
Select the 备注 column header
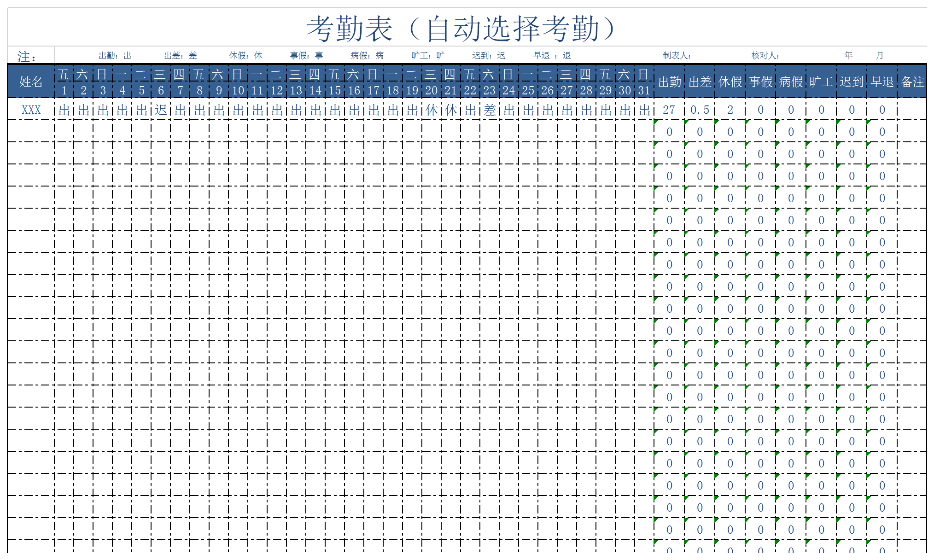[x=912, y=82]
